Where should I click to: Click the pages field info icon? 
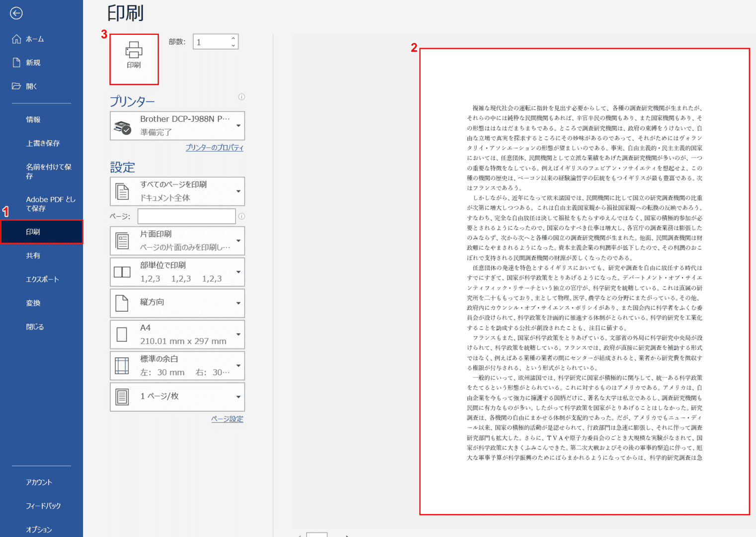click(x=242, y=216)
